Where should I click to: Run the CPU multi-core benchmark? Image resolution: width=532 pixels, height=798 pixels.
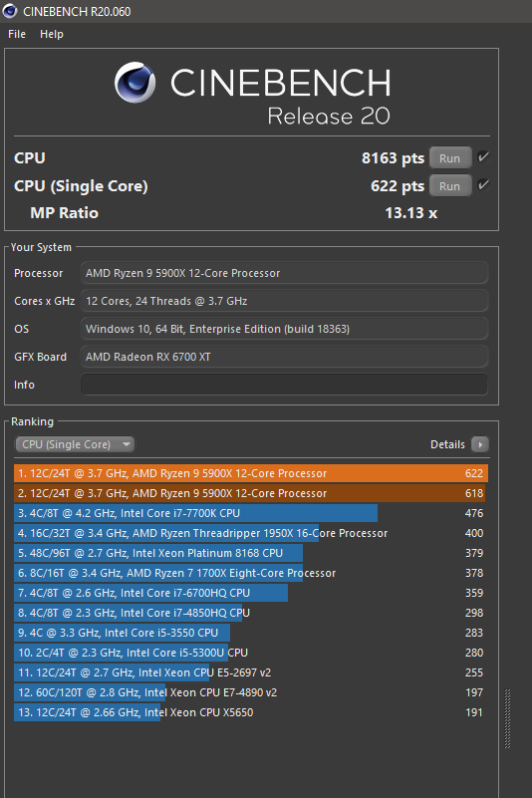pyautogui.click(x=450, y=157)
